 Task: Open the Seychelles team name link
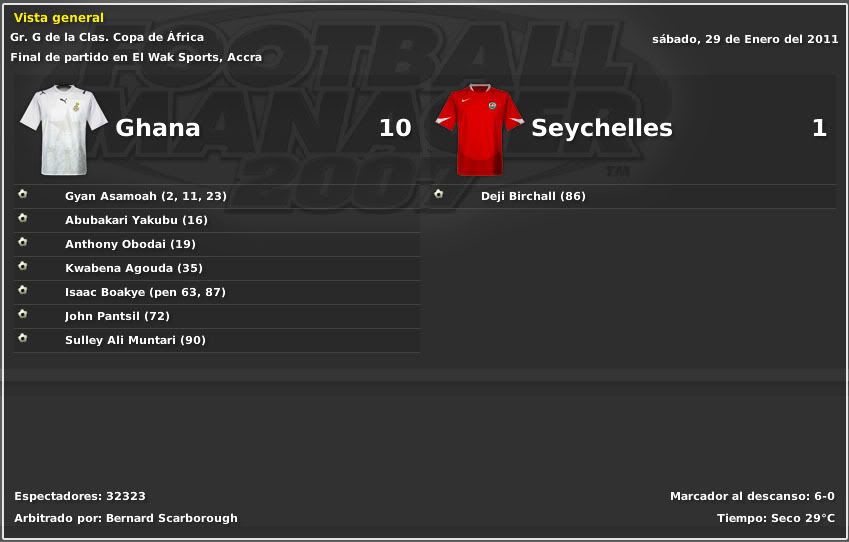coord(601,128)
